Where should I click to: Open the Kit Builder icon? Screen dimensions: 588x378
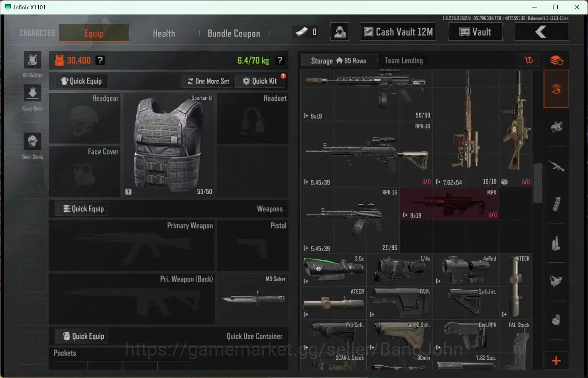32,60
